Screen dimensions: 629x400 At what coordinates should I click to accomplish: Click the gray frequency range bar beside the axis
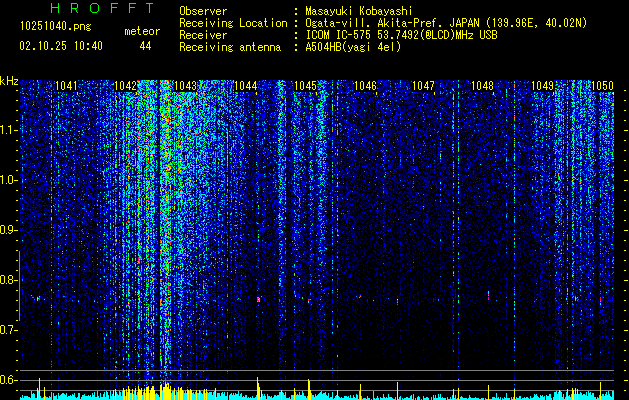[x=19, y=286]
